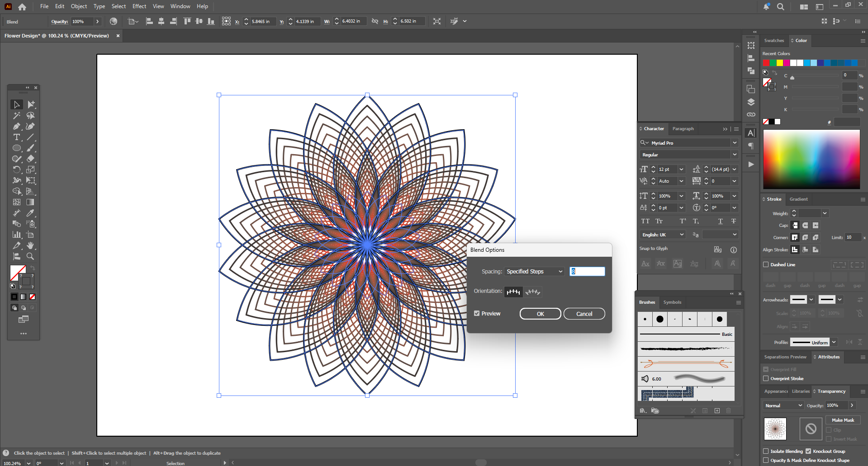Pick a color from the color spectrum
Image resolution: width=868 pixels, height=466 pixels.
pyautogui.click(x=811, y=159)
